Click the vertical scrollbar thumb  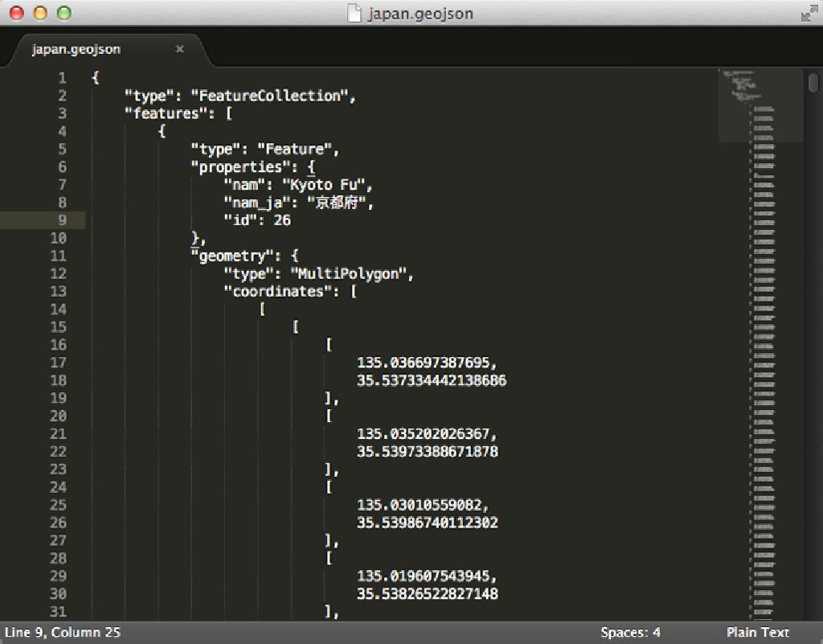point(813,82)
